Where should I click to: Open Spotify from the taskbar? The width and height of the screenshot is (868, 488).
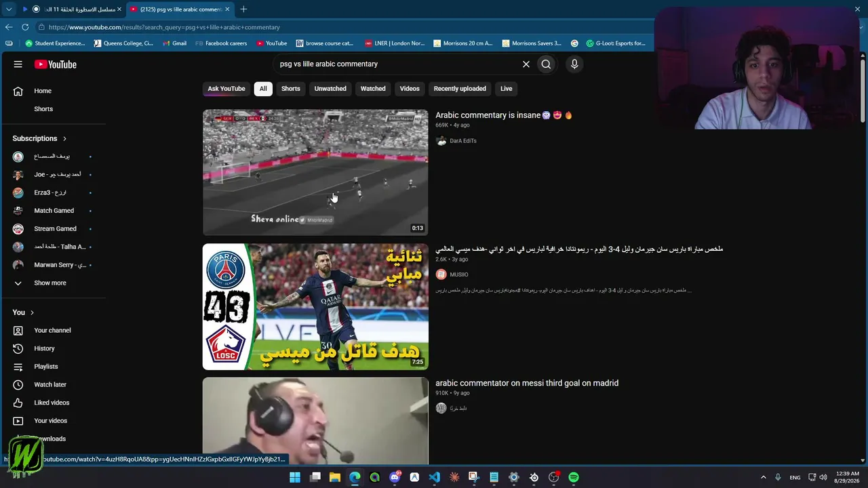pyautogui.click(x=574, y=478)
